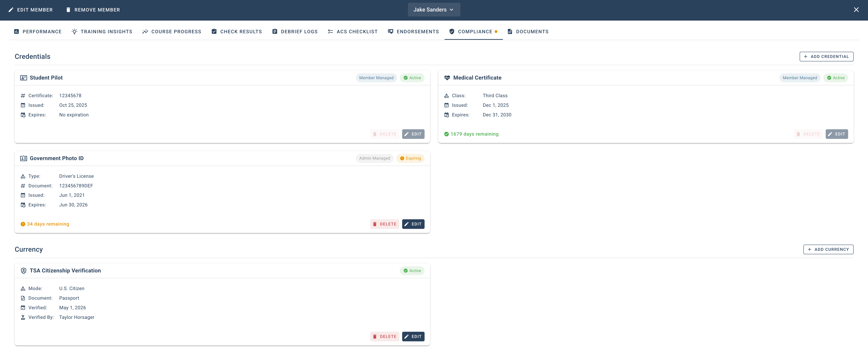Click the Third Class value
Screen dimensions: 868x359
coord(495,96)
